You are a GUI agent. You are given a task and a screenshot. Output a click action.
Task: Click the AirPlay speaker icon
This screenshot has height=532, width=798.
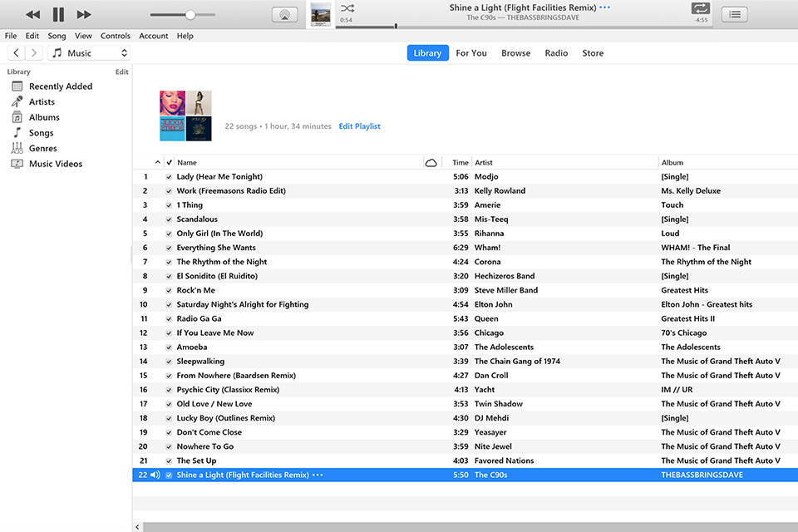[x=284, y=13]
